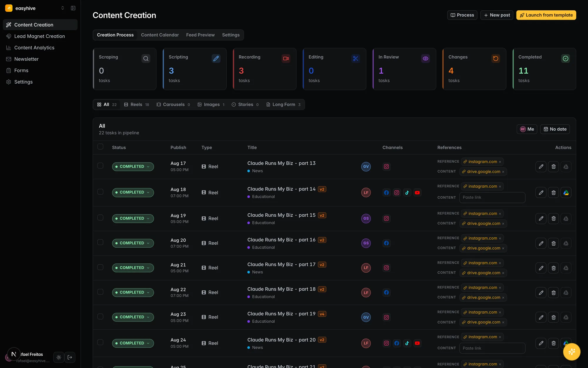
Task: Click Launch from template button
Action: coord(546,15)
